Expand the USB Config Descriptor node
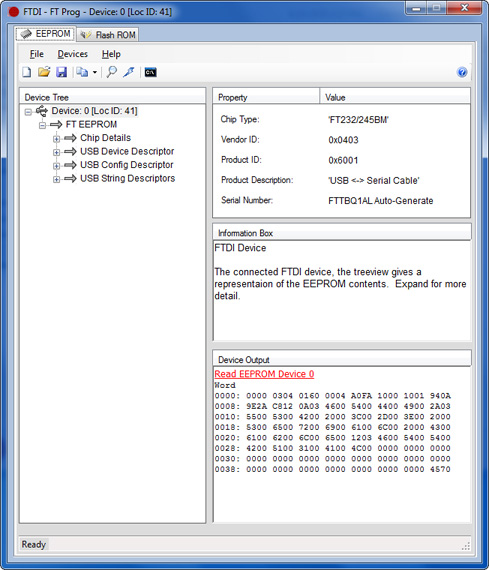The width and height of the screenshot is (489, 570). click(x=56, y=166)
